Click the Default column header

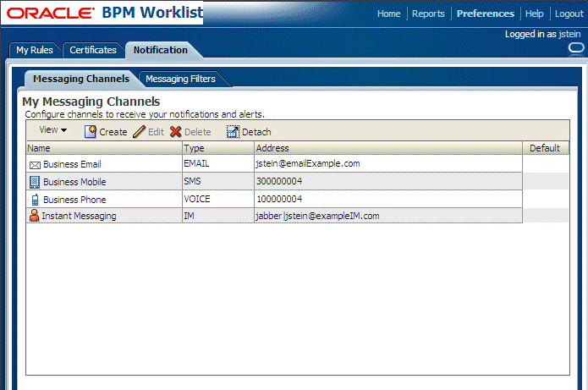click(546, 148)
